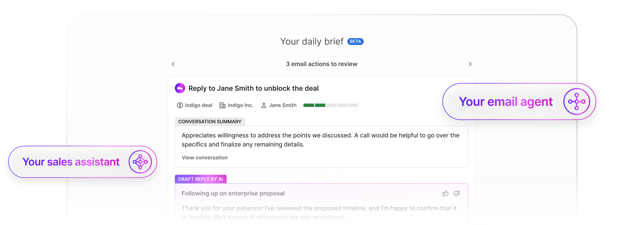Click the purple reply arrow icon
644x225 pixels.
[x=180, y=88]
